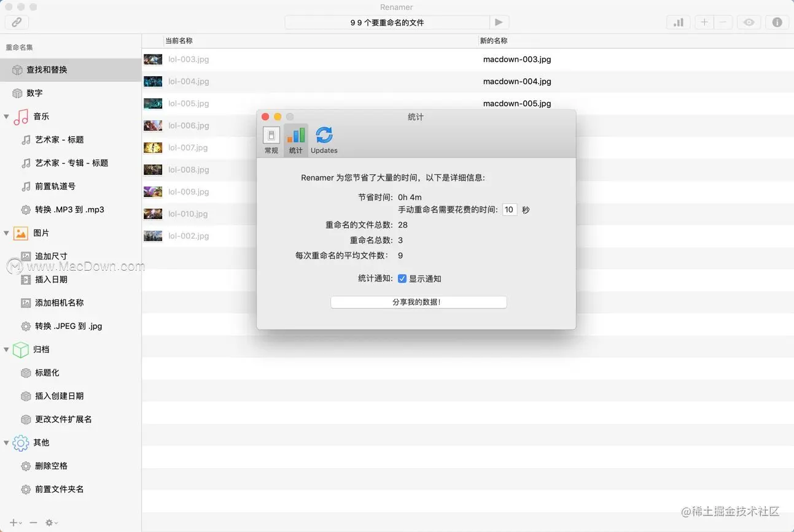Click new name macdown-004.jpg

(x=517, y=82)
